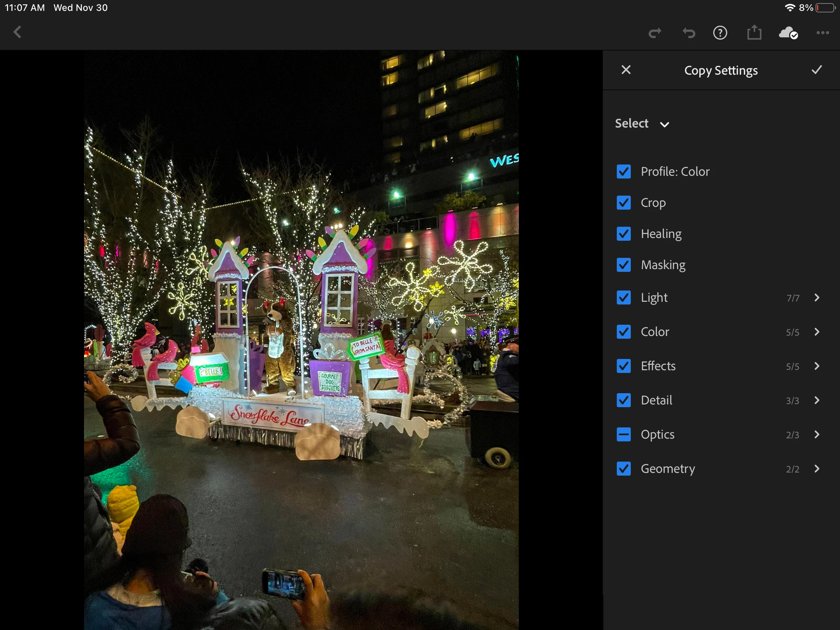Confirm Copy Settings with checkmark icon

tap(817, 70)
